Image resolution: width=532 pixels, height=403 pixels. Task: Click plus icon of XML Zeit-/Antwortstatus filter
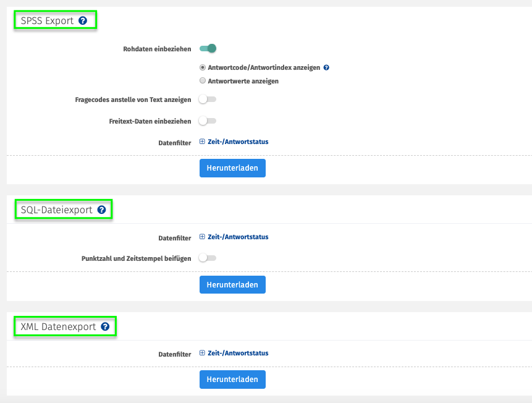pyautogui.click(x=202, y=353)
